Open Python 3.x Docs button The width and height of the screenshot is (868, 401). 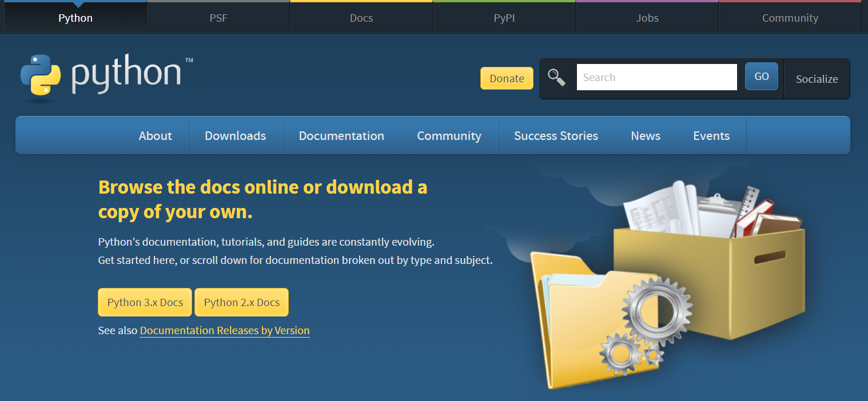145,302
